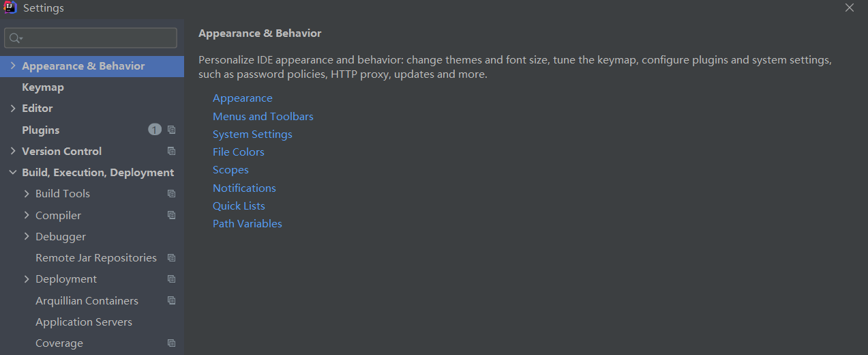This screenshot has width=868, height=355.
Task: Click the project-level icon beside Deployment
Action: [x=171, y=279]
